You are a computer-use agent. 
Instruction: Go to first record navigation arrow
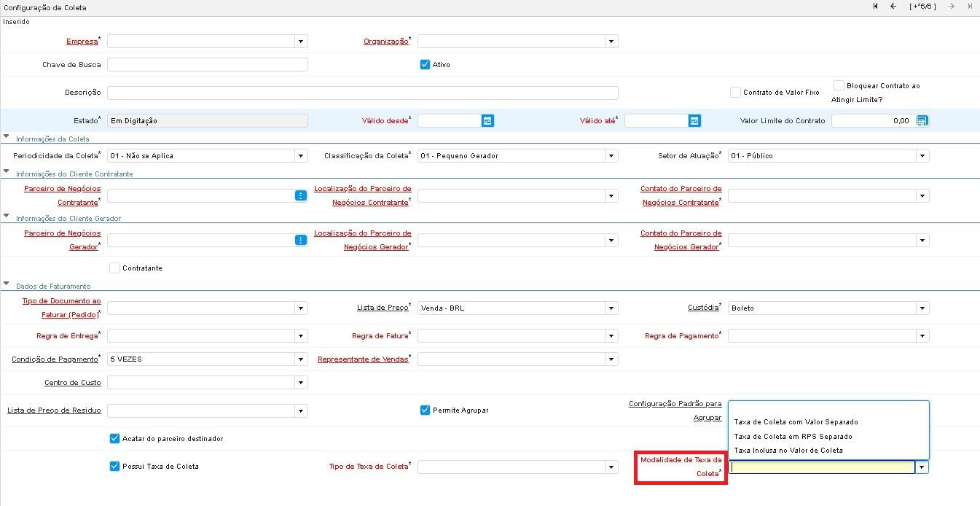tap(875, 7)
